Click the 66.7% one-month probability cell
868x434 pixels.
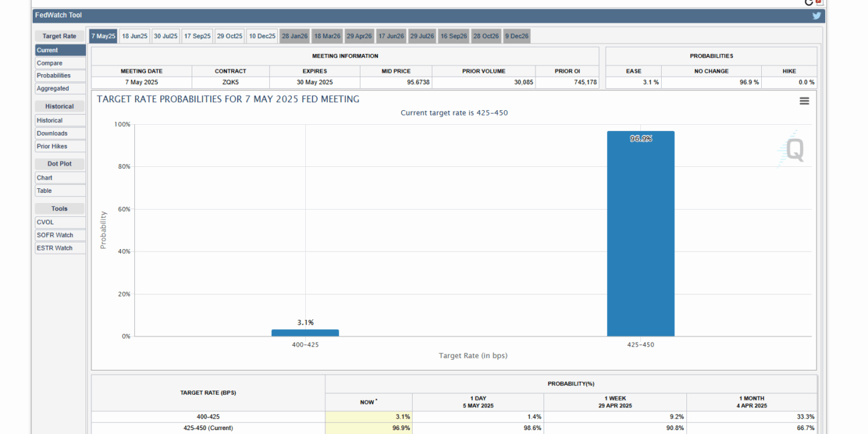(752, 428)
